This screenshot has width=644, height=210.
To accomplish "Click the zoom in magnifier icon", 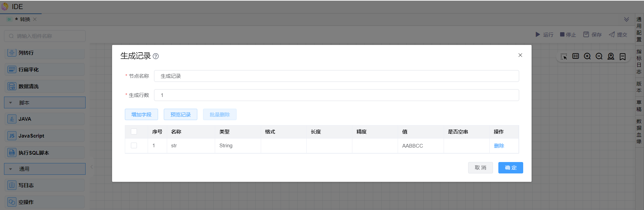I will point(587,56).
